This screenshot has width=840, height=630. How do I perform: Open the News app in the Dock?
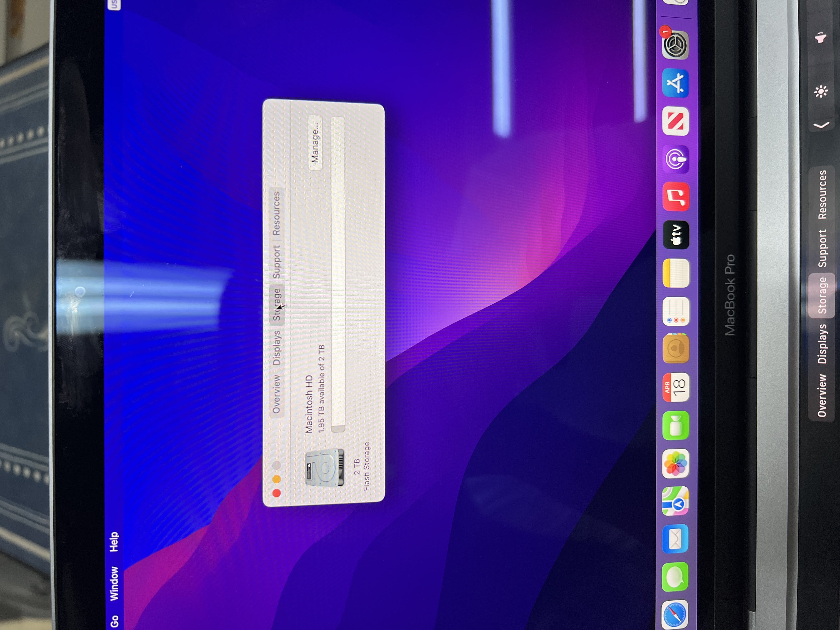tap(676, 121)
